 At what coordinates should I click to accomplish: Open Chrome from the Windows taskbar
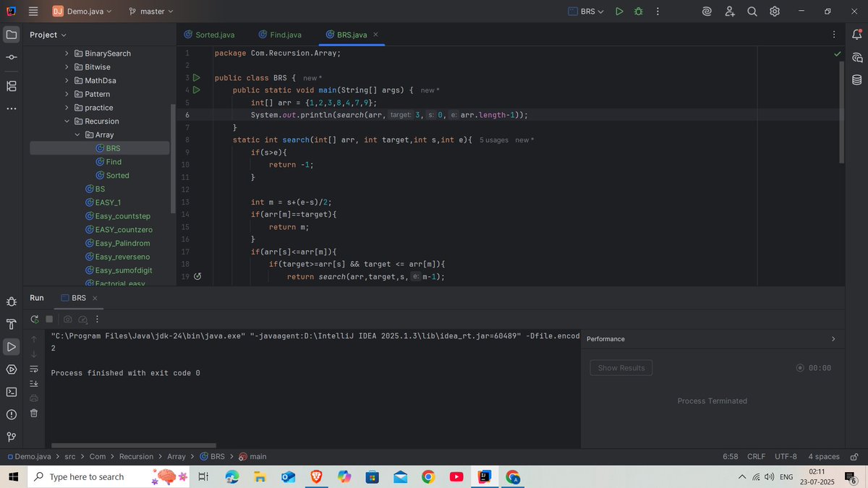[428, 477]
